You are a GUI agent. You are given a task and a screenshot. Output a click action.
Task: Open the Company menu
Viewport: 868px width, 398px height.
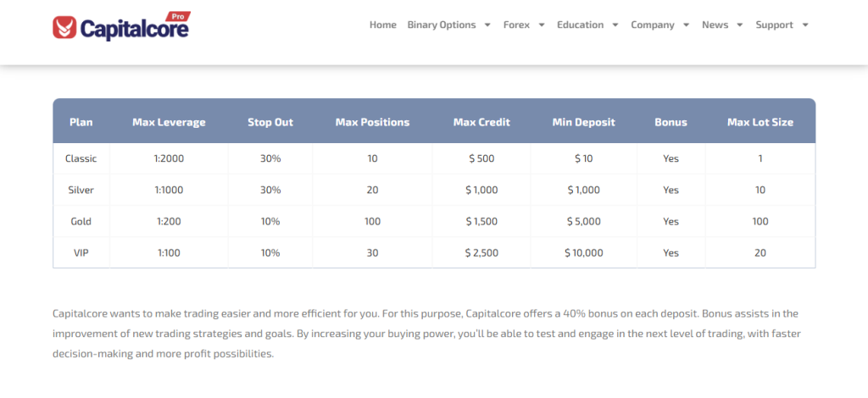(x=653, y=25)
